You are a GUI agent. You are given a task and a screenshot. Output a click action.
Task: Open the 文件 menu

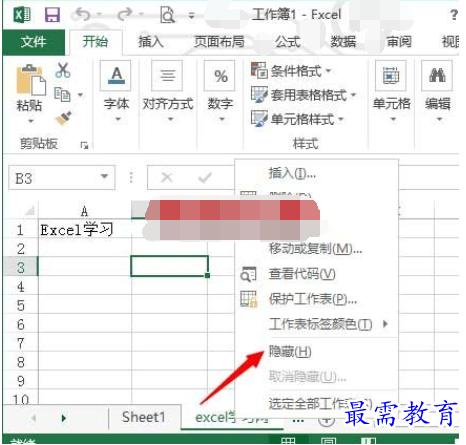33,42
